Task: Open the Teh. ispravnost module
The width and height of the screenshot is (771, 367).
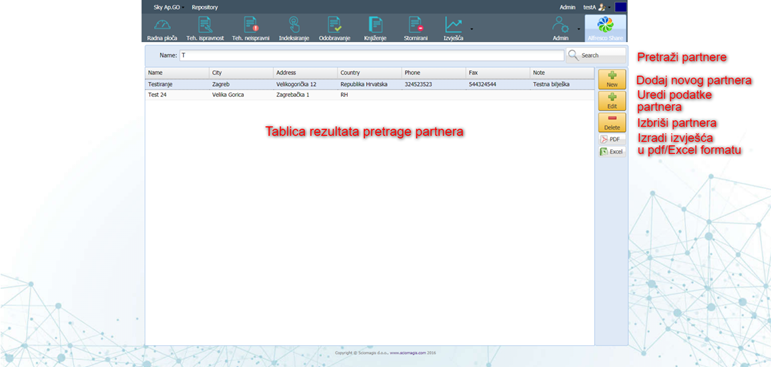Action: [205, 28]
